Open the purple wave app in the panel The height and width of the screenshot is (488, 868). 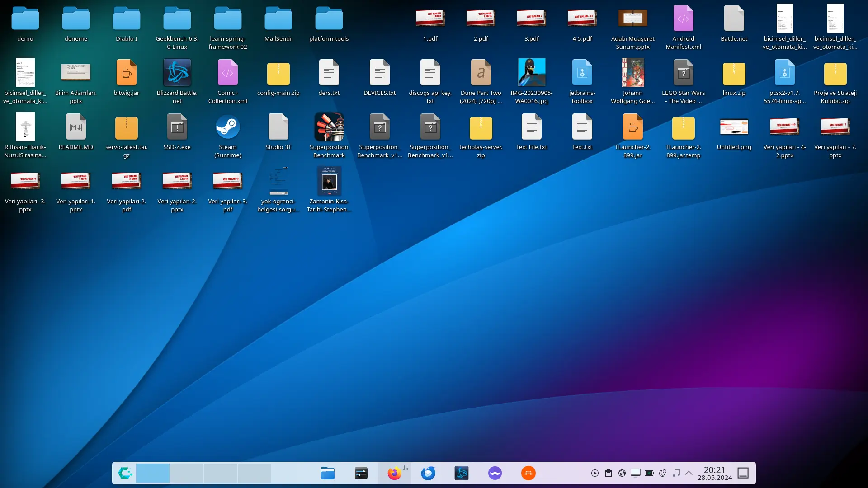pyautogui.click(x=495, y=473)
